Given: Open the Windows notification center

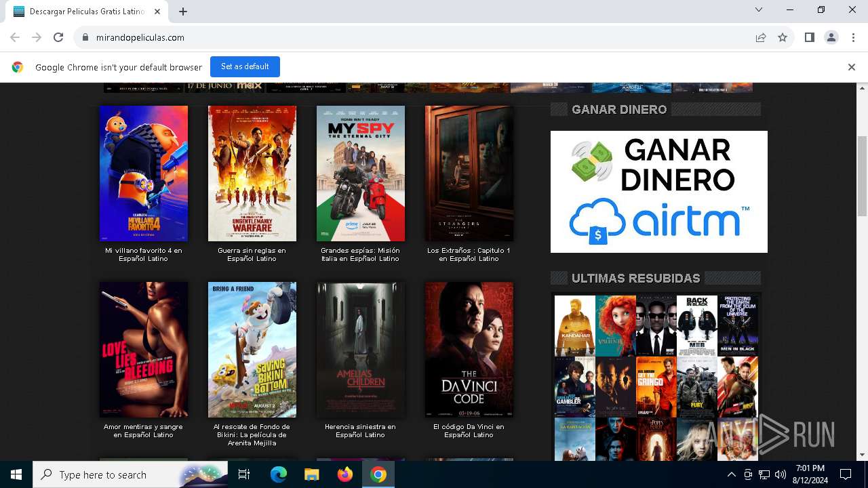Looking at the screenshot, I should tap(846, 474).
